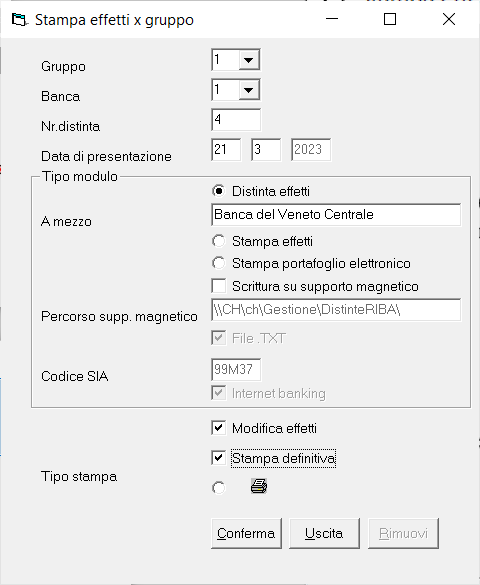Viewport: 480px width, 585px height.
Task: Maximize the Stampa effetti x gruppo window
Action: coord(390,19)
